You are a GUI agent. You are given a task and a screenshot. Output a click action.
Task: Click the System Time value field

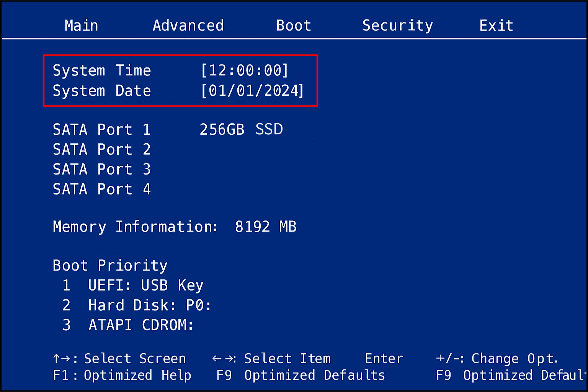pos(244,70)
